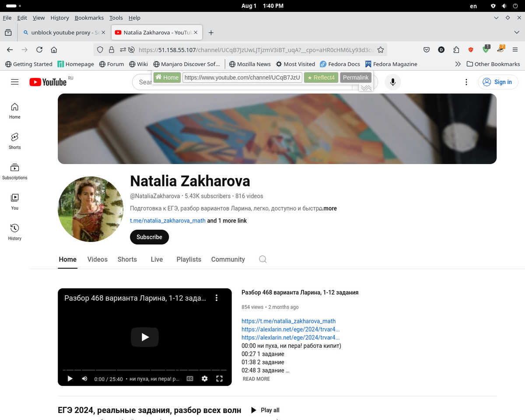Go back with browser back arrow
The width and height of the screenshot is (525, 420).
(10, 50)
